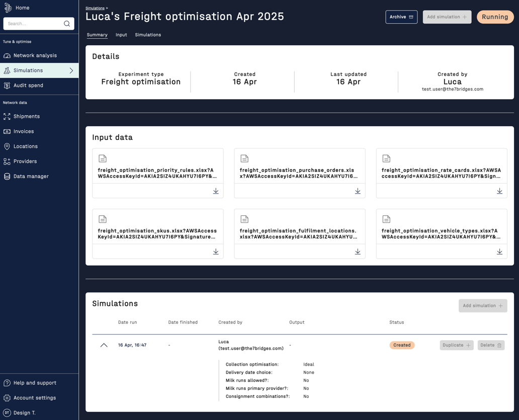
Task: View Locations from the sidebar
Action: coord(27,146)
